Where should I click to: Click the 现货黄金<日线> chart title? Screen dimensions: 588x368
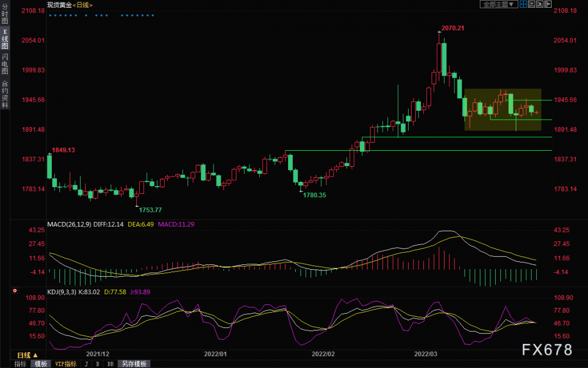click(70, 5)
